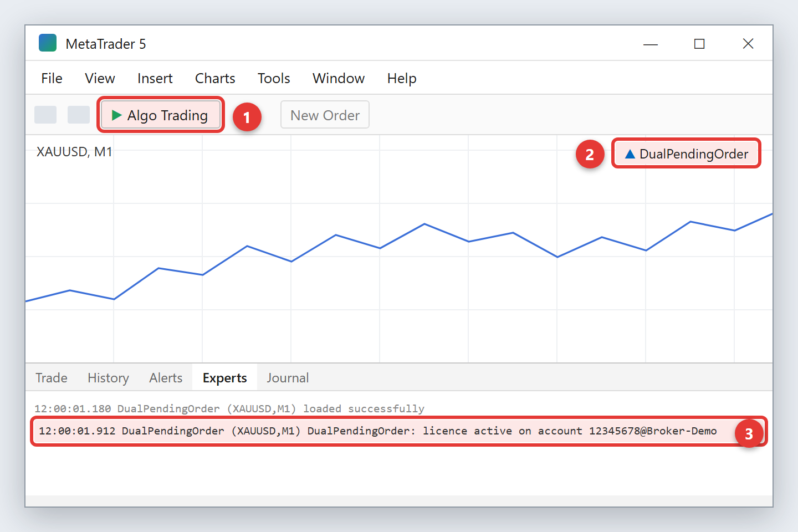Switch to the Alerts tab

click(166, 378)
